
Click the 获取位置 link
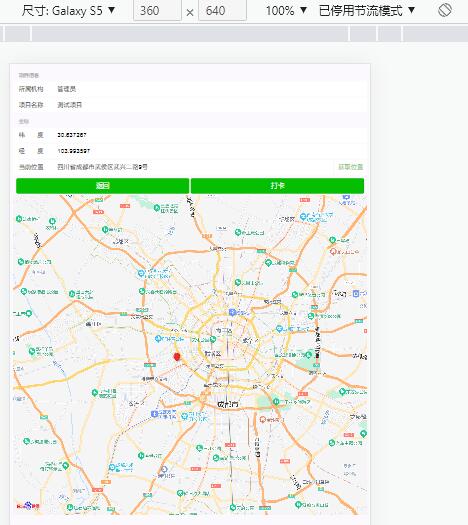click(350, 167)
